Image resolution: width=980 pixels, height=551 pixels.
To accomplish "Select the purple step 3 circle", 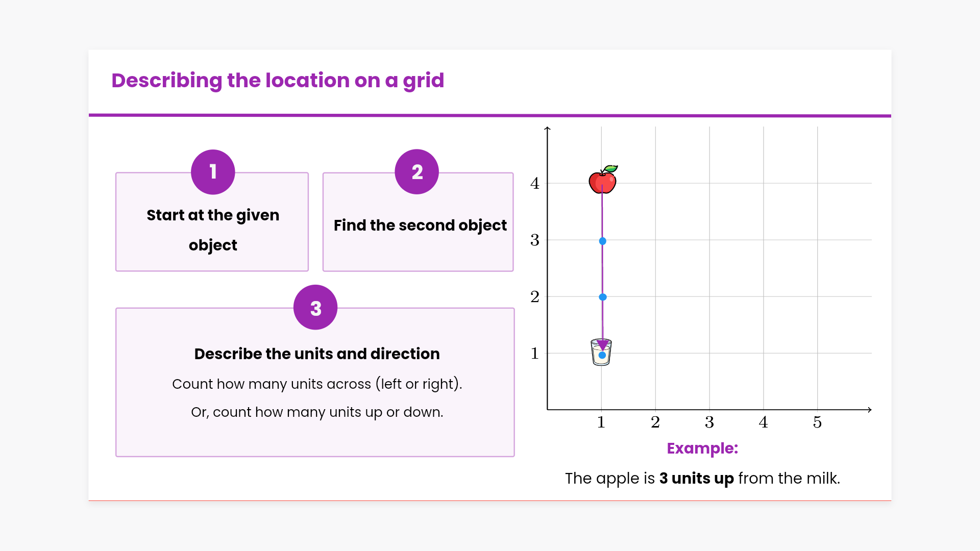I will click(x=315, y=308).
